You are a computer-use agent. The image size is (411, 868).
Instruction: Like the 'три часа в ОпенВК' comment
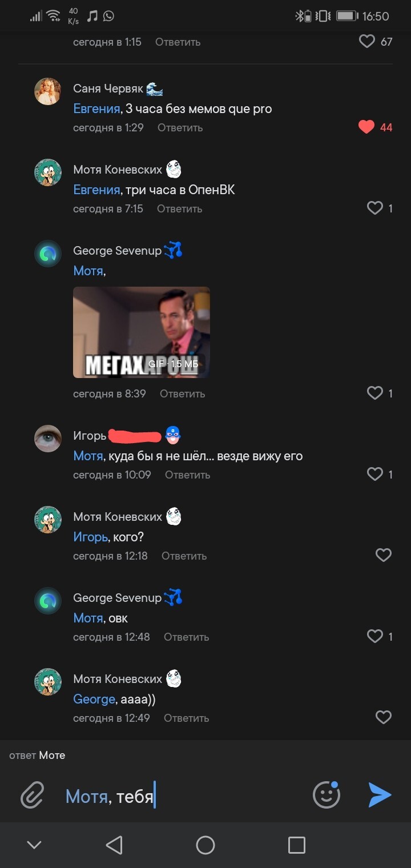(x=374, y=208)
